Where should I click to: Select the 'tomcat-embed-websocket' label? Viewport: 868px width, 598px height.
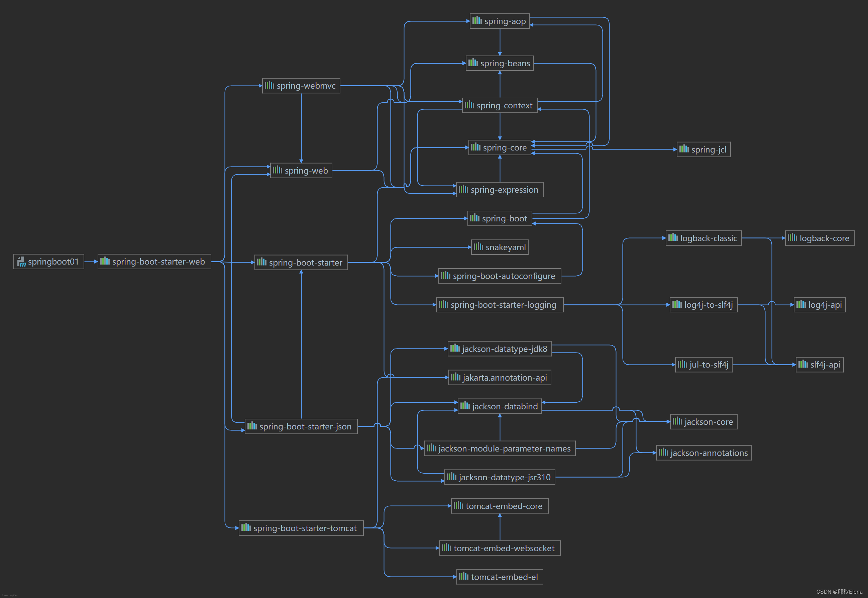click(x=504, y=549)
